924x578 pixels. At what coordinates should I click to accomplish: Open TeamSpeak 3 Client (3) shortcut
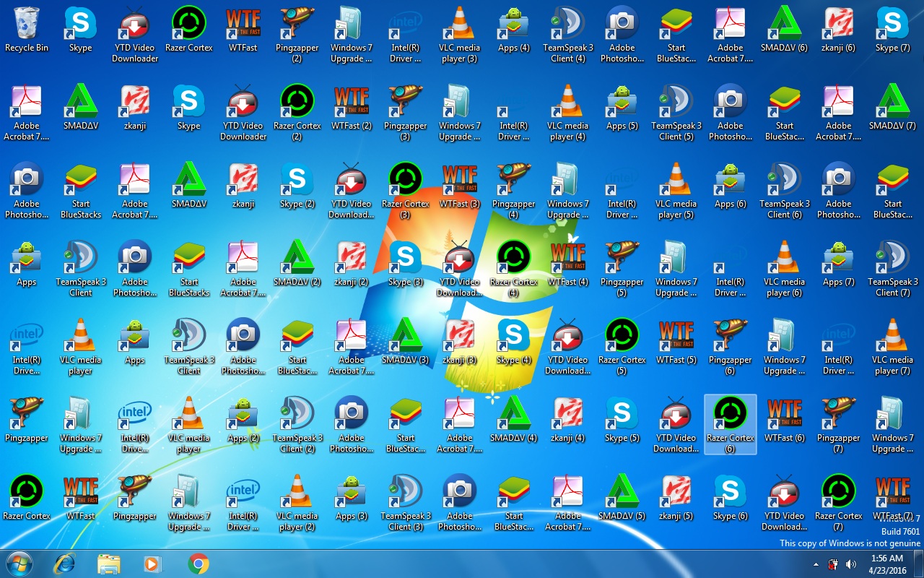tap(406, 503)
